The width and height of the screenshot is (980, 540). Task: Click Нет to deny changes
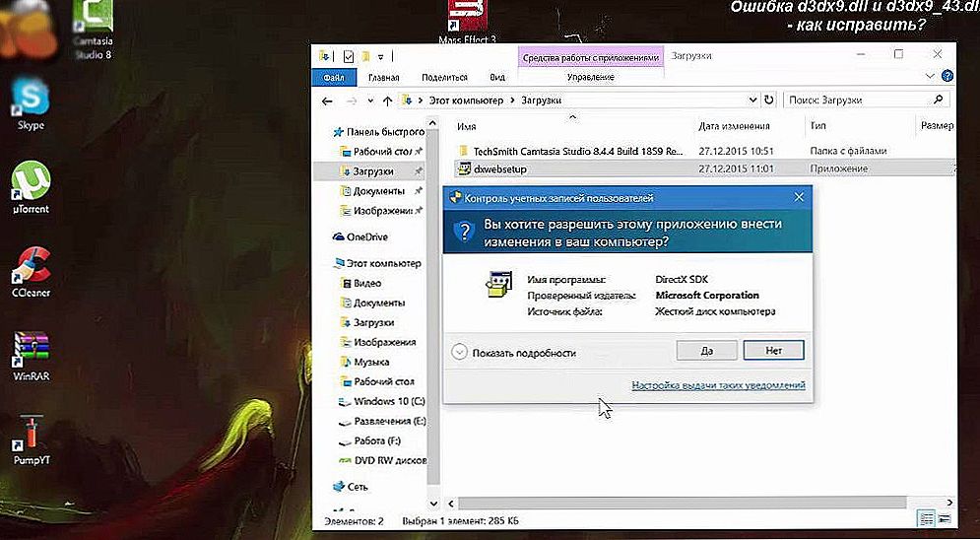pos(774,351)
